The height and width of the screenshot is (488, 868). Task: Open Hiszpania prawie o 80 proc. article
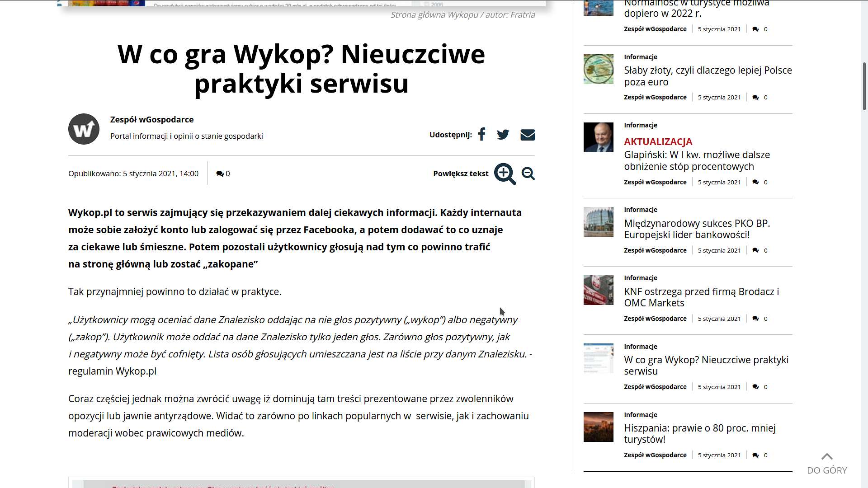tap(699, 434)
